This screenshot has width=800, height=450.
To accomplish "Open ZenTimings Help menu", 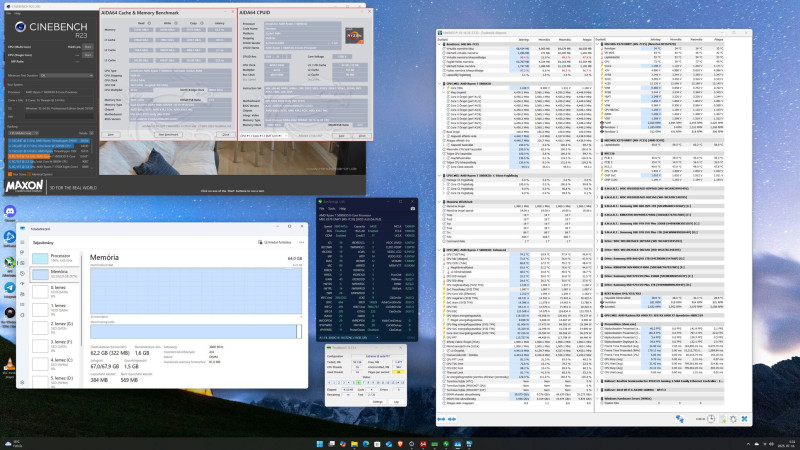I will point(342,209).
